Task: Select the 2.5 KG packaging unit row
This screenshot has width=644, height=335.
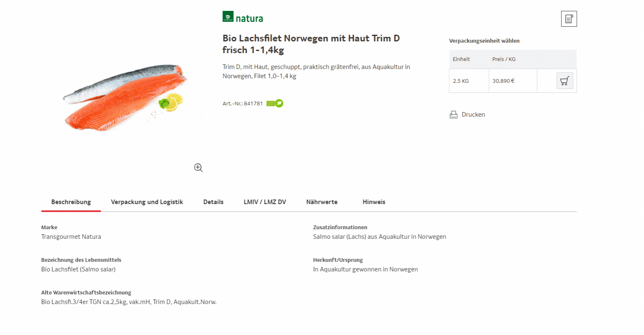Action: coord(513,81)
